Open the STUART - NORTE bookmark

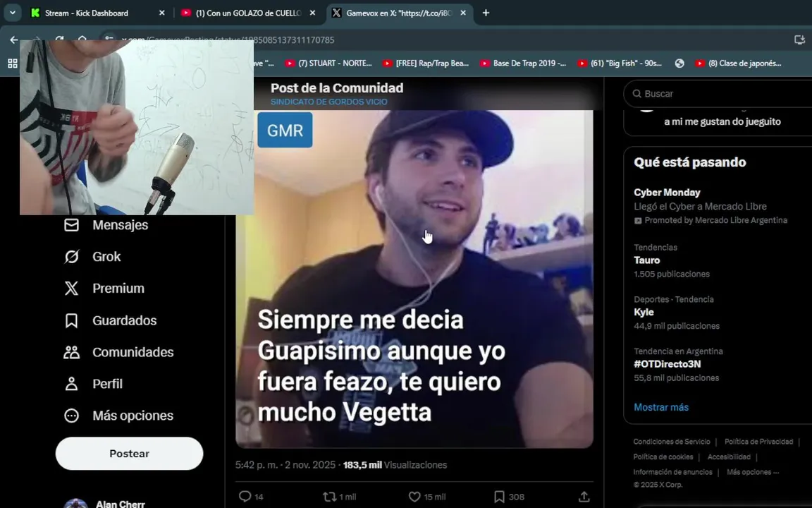[x=328, y=64]
